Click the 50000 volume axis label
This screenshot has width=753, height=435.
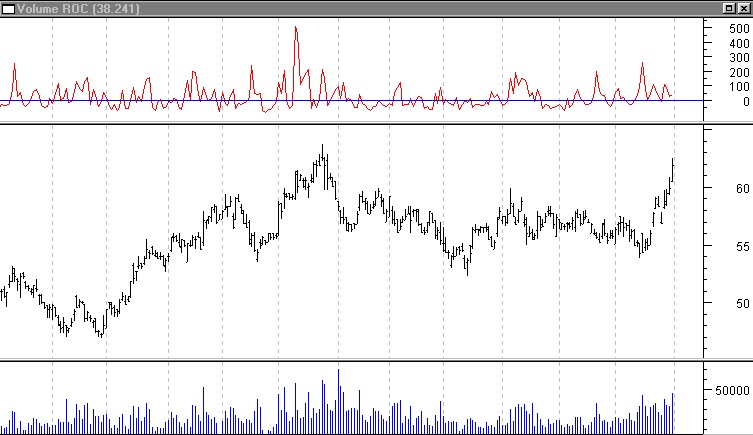tap(732, 391)
